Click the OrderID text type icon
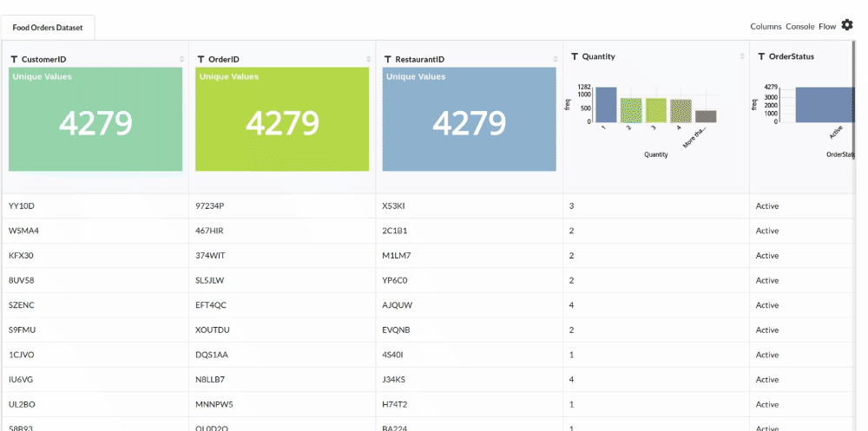Screen dimensions: 868x431 [x=201, y=59]
